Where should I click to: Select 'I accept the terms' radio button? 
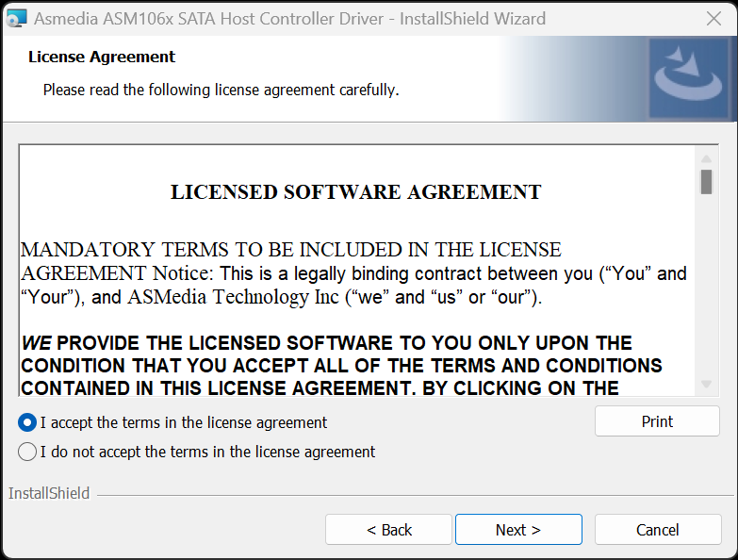coord(27,422)
